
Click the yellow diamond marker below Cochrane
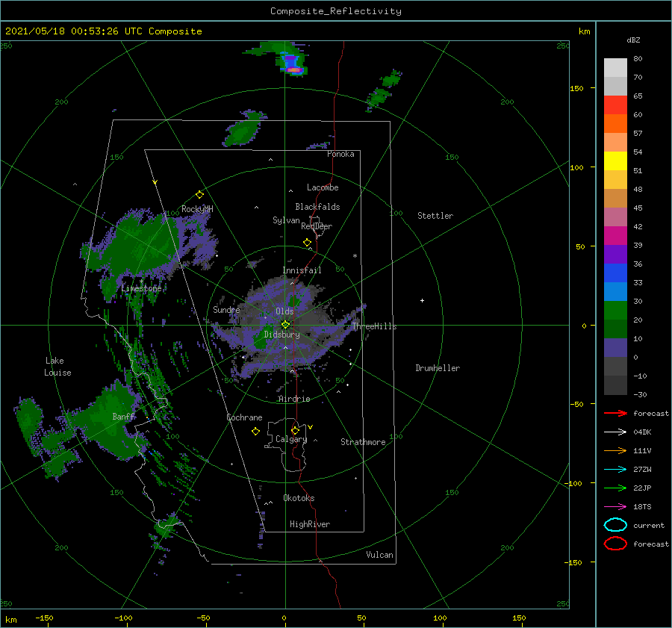(256, 432)
